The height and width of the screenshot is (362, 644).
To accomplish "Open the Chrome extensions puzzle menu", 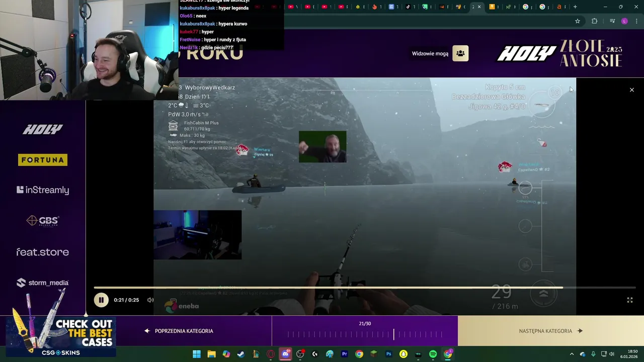I will 595,21.
